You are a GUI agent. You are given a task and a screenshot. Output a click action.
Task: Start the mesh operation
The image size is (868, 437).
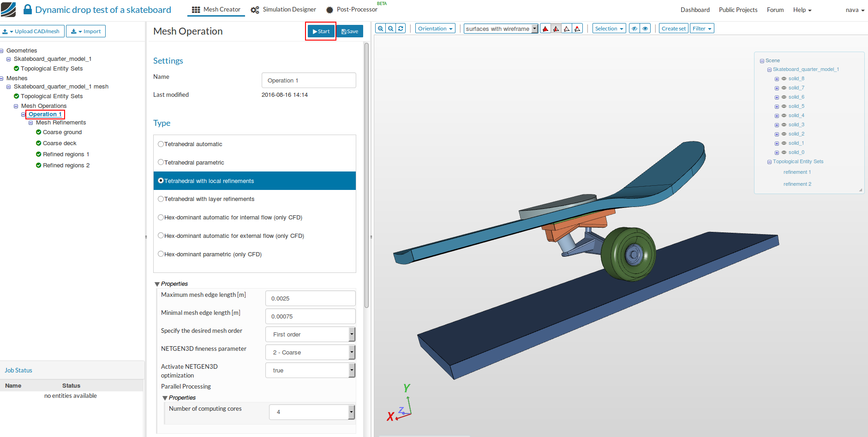coord(321,31)
